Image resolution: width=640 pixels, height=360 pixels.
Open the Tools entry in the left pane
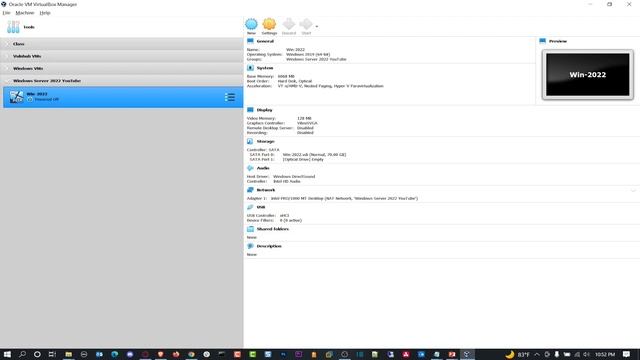tap(122, 27)
